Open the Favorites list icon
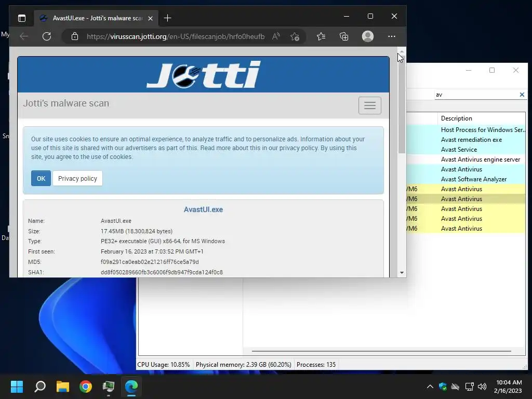 321,36
